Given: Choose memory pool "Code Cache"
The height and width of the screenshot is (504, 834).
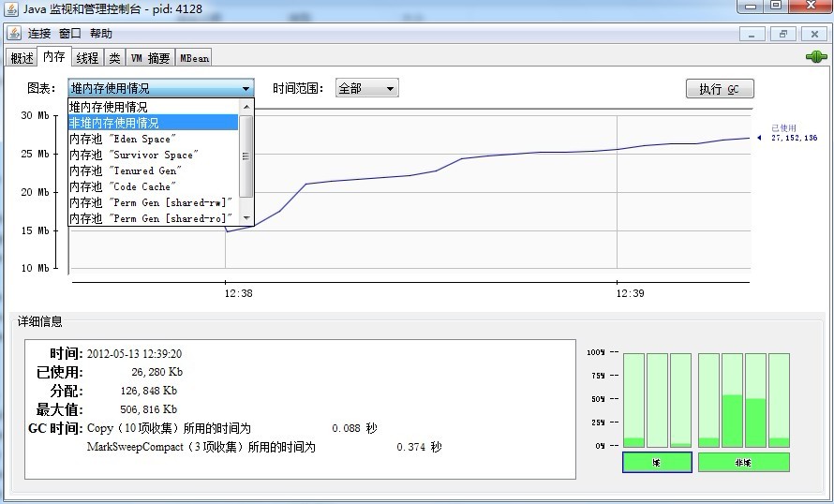Looking at the screenshot, I should [153, 186].
